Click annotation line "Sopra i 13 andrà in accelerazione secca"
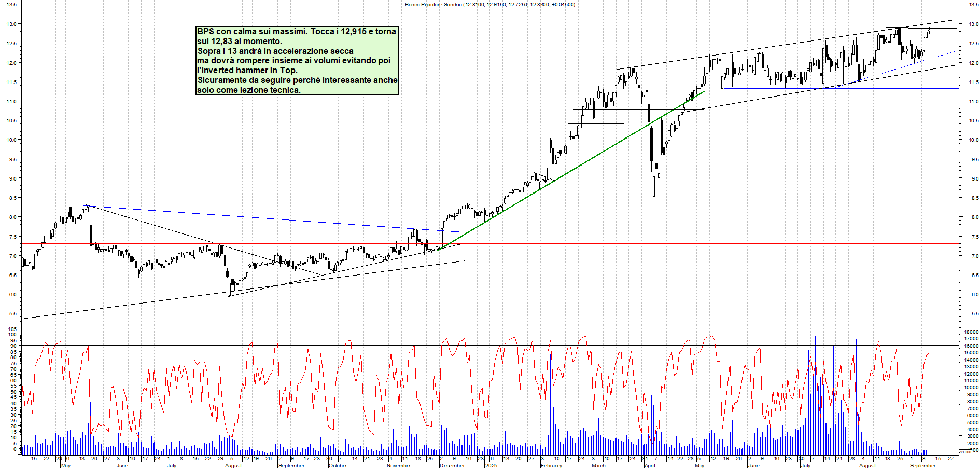 click(275, 51)
